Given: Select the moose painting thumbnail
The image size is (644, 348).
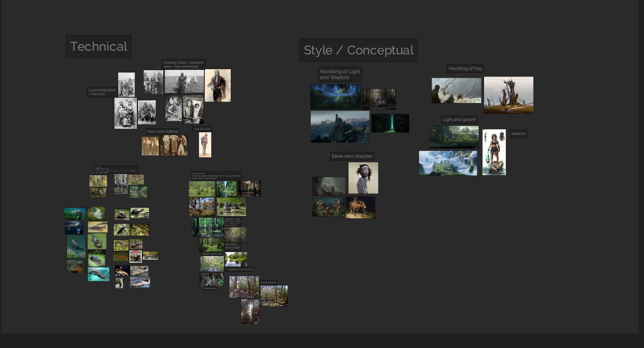Looking at the screenshot, I should tap(361, 207).
